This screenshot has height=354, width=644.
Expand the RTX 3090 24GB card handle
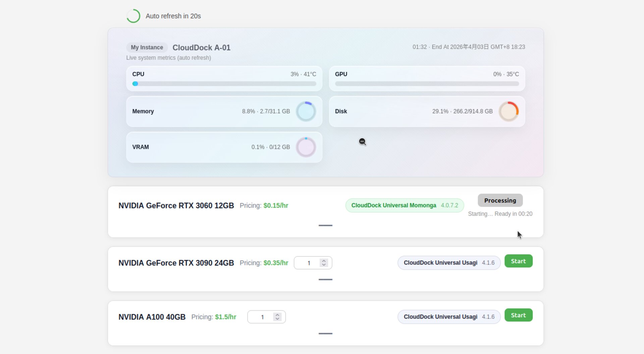pos(325,279)
